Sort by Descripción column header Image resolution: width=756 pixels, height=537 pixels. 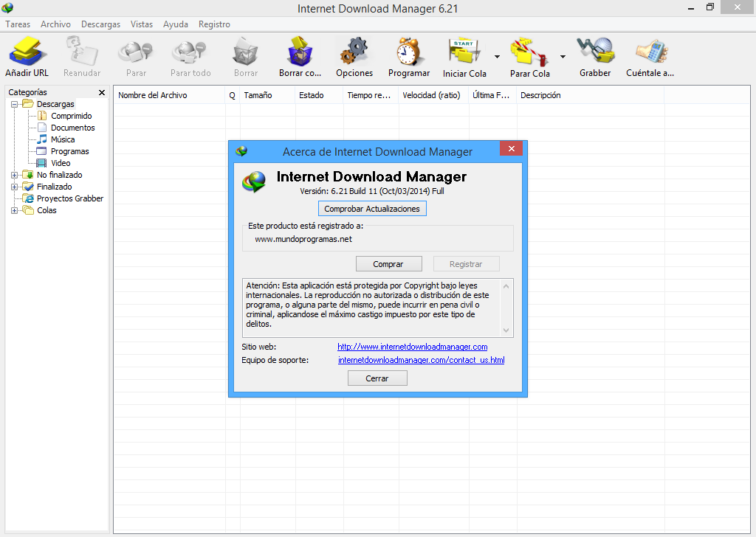click(590, 95)
